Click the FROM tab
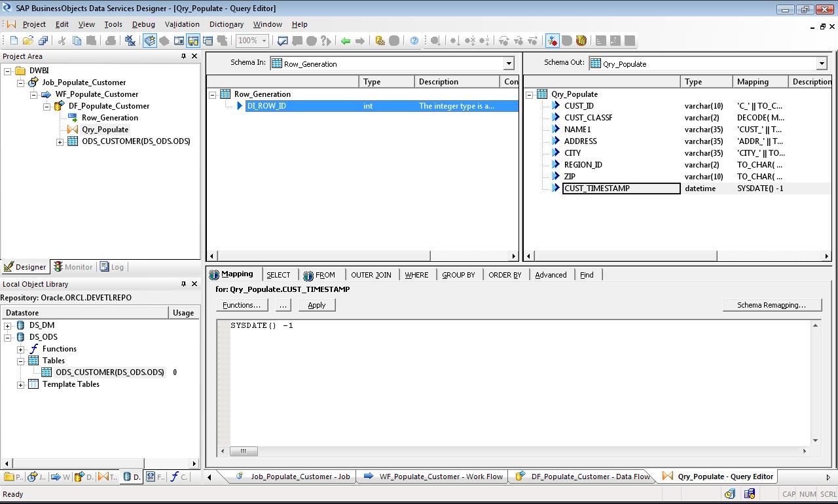Screen dimensions: 838x504 (319, 275)
